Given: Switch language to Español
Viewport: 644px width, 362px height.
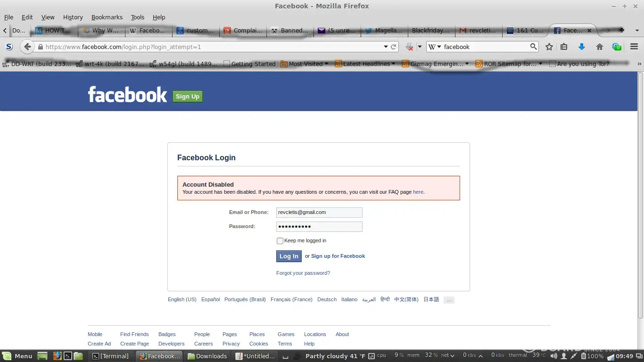Looking at the screenshot, I should [x=210, y=300].
